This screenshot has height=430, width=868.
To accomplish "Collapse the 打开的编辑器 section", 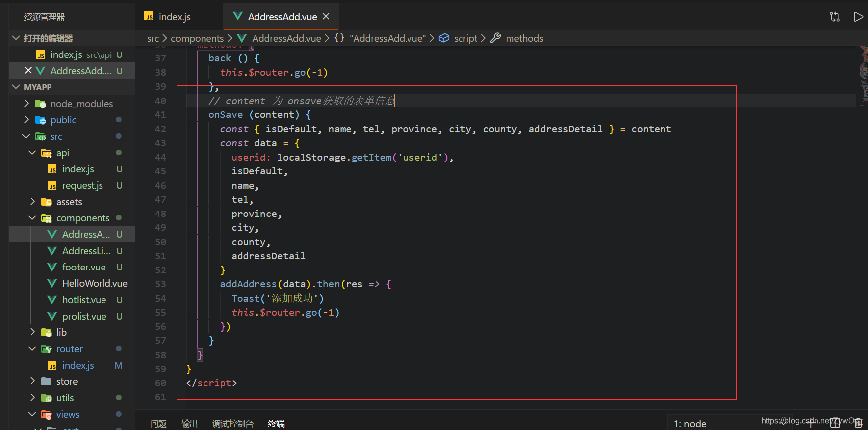I will coord(16,38).
